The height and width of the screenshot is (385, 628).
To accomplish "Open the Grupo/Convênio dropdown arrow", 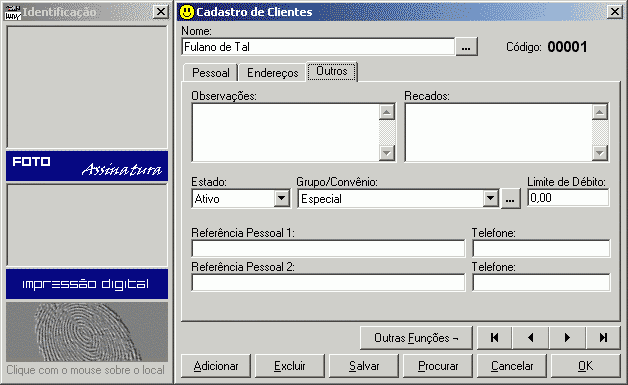I will 490,199.
